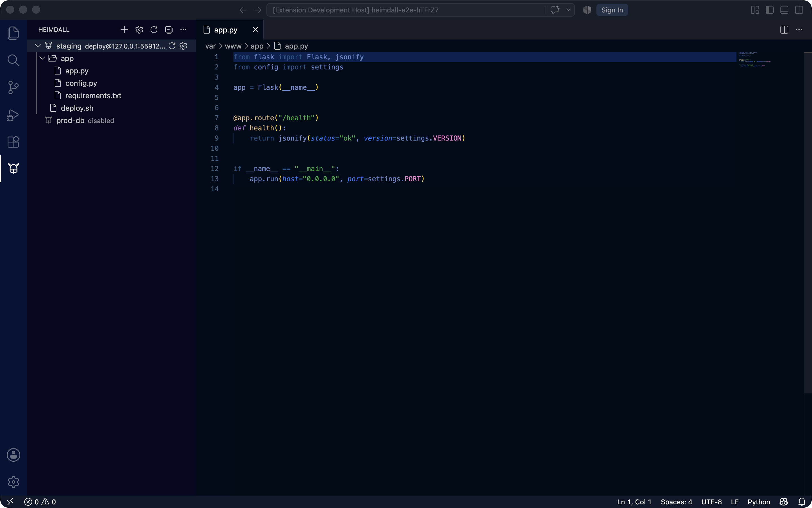Open Source Control view

pyautogui.click(x=14, y=87)
